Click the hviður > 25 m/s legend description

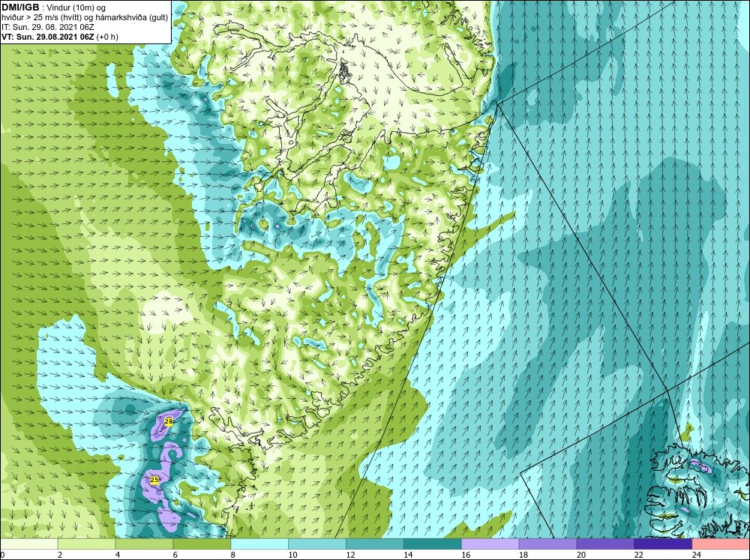click(85, 18)
